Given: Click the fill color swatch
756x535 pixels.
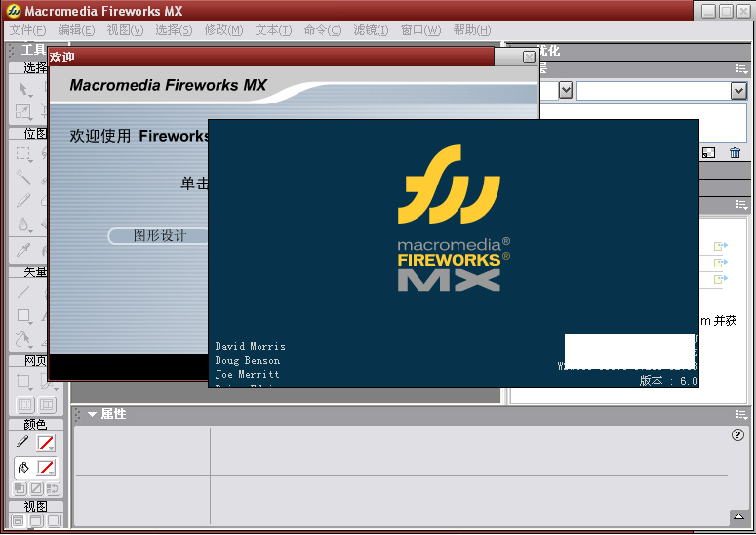Looking at the screenshot, I should (46, 468).
